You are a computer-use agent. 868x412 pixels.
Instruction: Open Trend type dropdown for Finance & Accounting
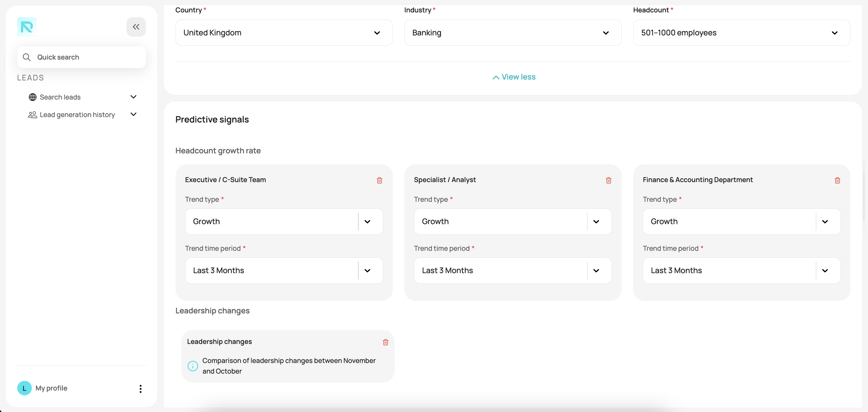click(741, 222)
